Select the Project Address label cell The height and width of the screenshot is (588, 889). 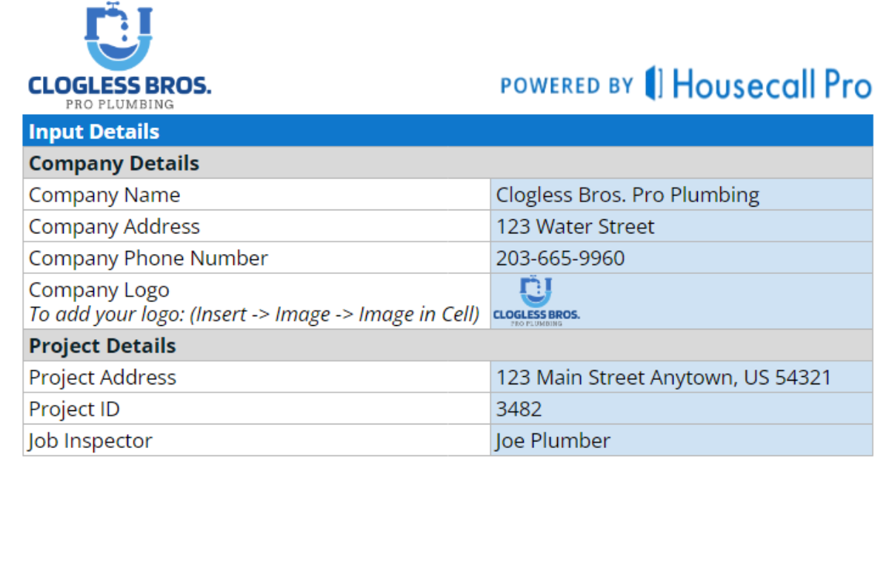coord(256,378)
